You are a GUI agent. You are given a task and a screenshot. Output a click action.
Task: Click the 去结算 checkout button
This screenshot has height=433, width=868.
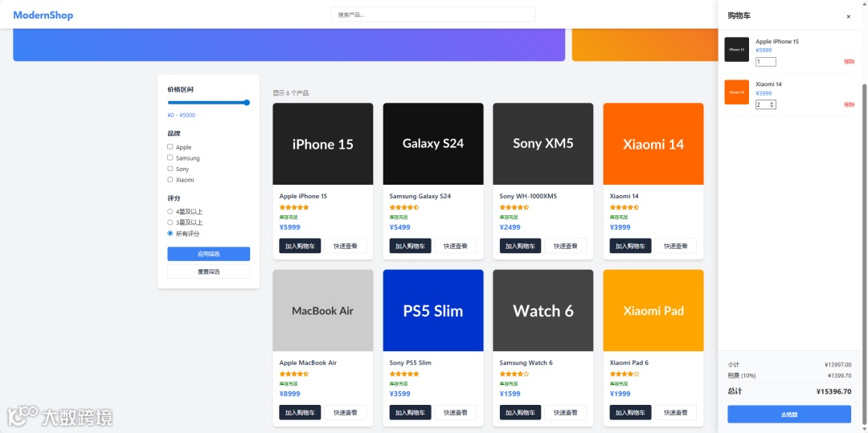pos(789,415)
